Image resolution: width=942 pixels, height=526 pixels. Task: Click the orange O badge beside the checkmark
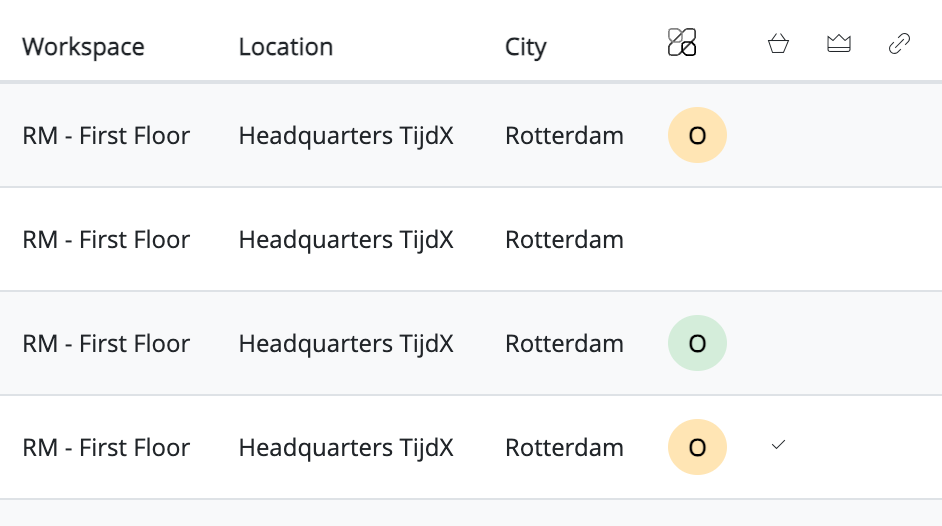(x=697, y=447)
